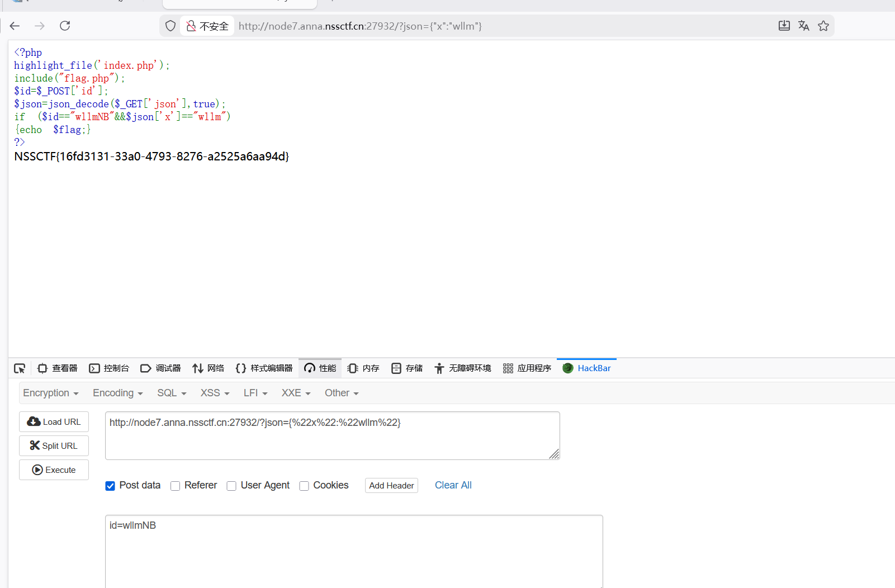Reload the current page

pyautogui.click(x=65, y=26)
